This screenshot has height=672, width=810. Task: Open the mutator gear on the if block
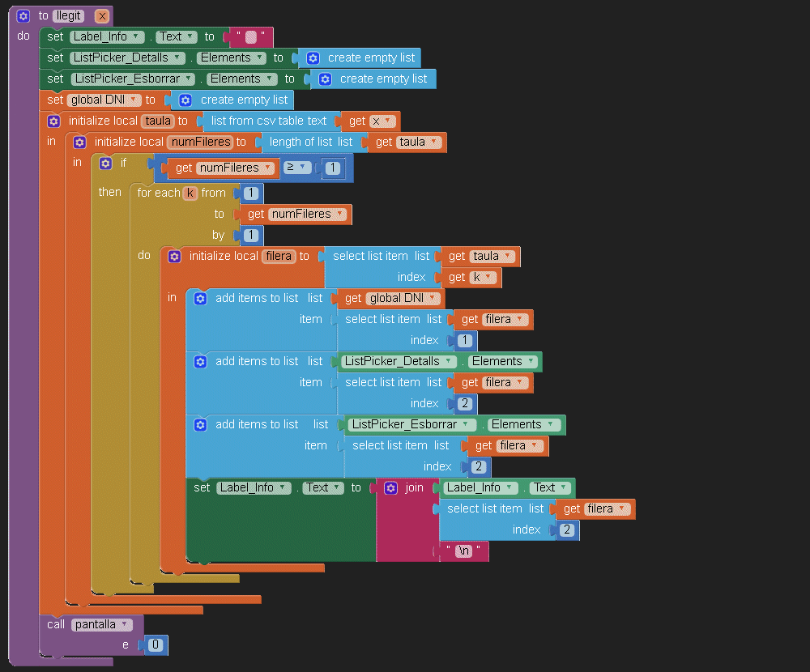[x=105, y=164]
